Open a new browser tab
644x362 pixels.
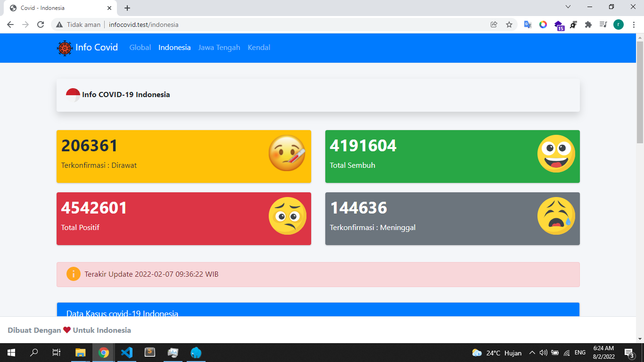pyautogui.click(x=127, y=8)
